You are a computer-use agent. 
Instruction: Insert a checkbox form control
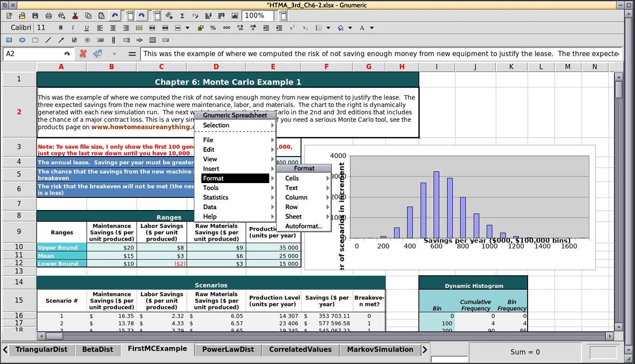(75, 40)
